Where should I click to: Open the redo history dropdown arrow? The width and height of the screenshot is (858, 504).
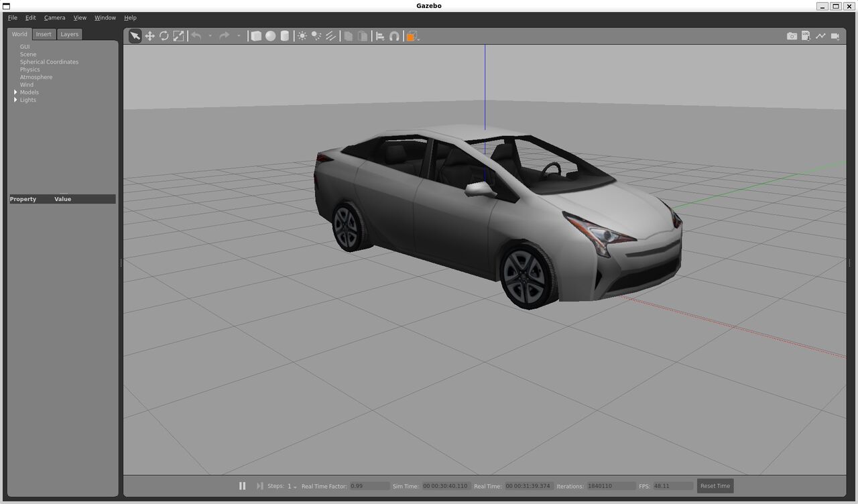pyautogui.click(x=239, y=36)
